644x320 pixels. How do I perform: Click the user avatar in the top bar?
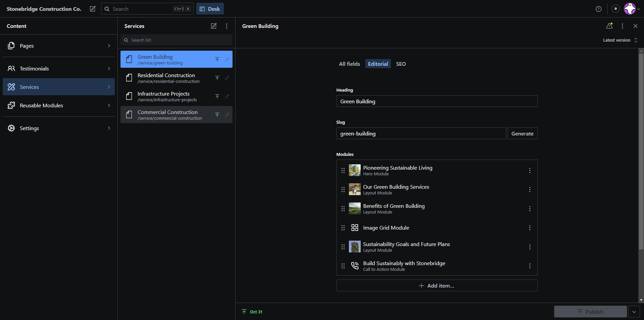tap(630, 9)
